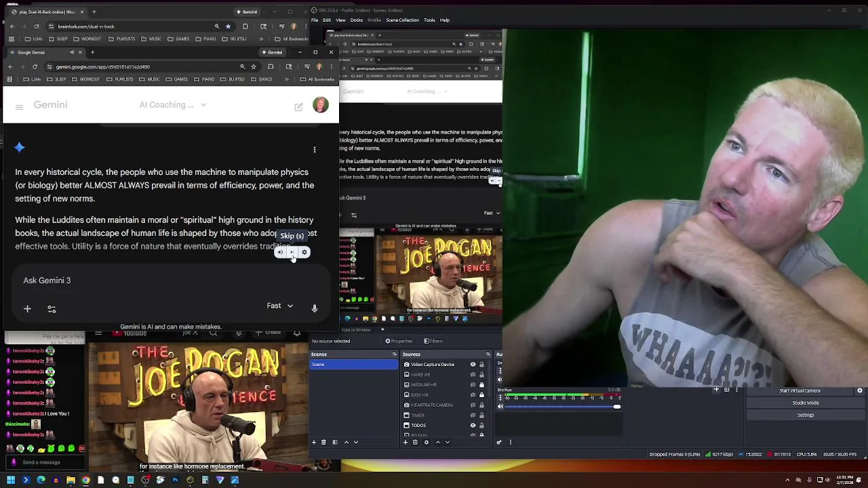Open virtual camera settings gear
This screenshot has width=868, height=488.
860,390
